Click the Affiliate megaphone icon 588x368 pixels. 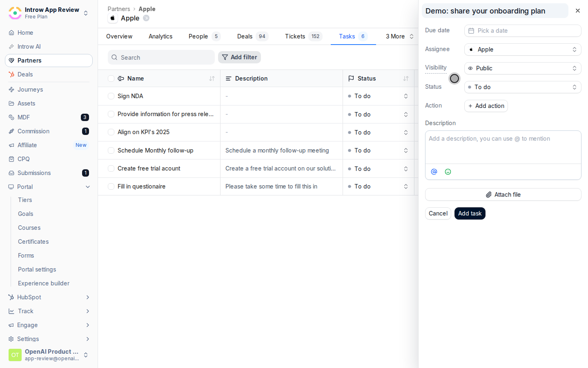coord(11,145)
